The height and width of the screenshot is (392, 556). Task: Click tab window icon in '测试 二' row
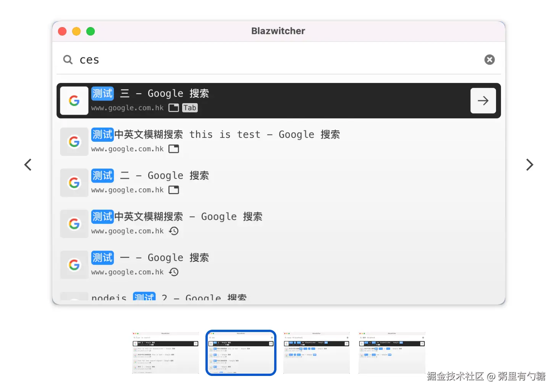[174, 190]
